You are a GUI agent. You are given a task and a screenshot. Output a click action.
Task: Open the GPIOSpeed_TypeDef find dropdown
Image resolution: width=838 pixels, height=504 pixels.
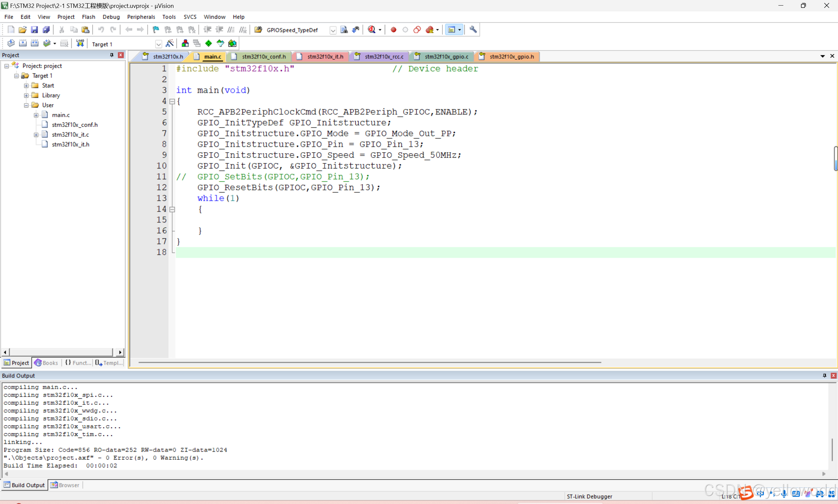coord(333,30)
